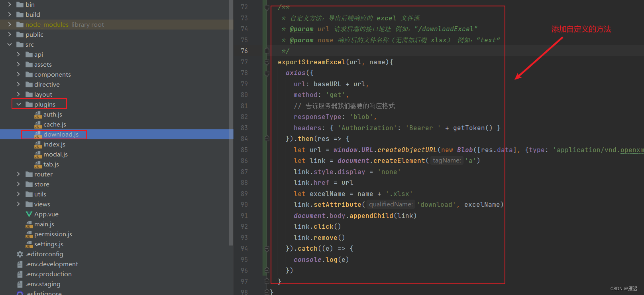Click the index.js file icon
The height and width of the screenshot is (295, 644).
pos(38,145)
